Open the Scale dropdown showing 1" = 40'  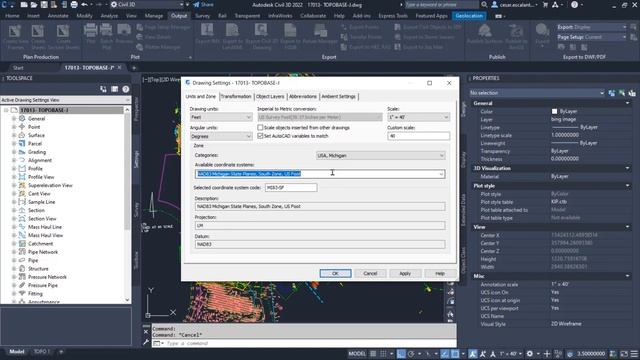[x=418, y=117]
